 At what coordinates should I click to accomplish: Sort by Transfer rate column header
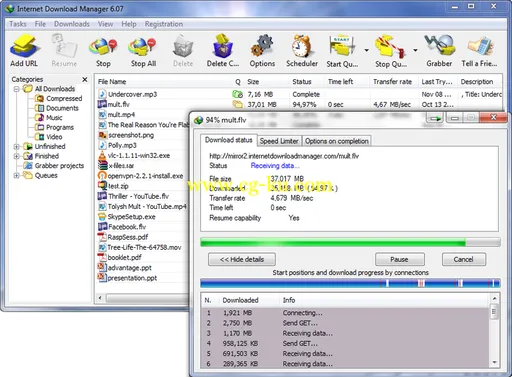coord(394,82)
